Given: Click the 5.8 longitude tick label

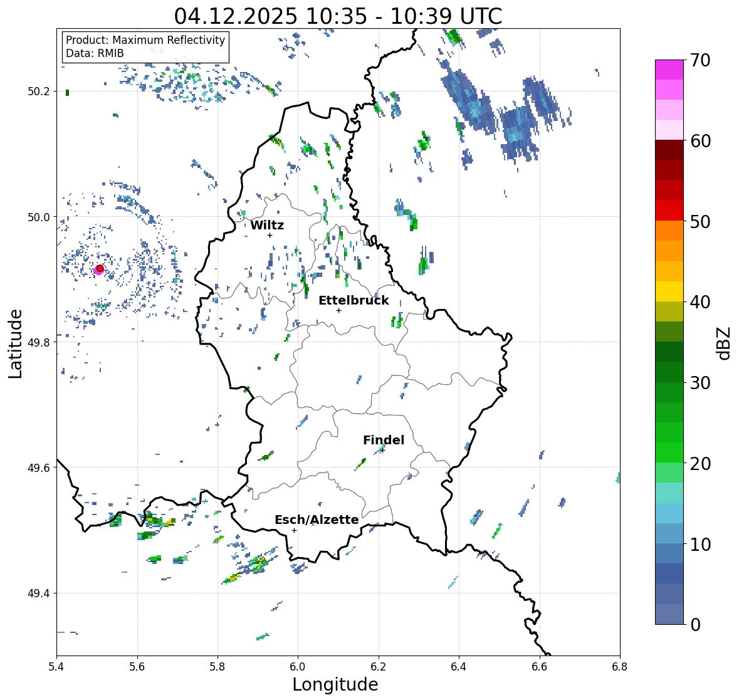Looking at the screenshot, I should pyautogui.click(x=218, y=666).
